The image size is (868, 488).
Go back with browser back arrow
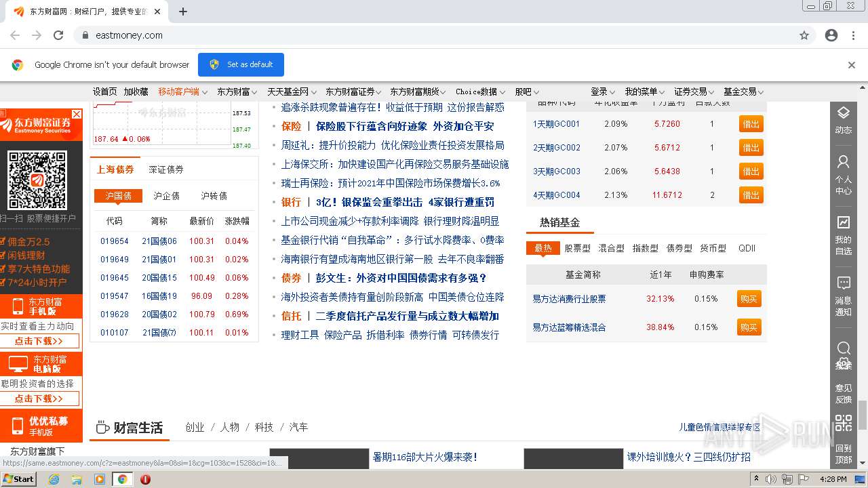tap(15, 35)
